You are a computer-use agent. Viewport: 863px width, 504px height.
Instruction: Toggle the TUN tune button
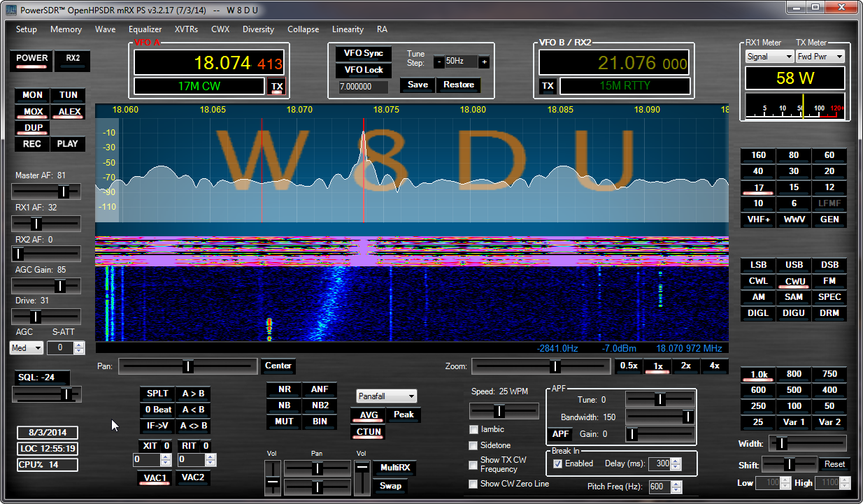69,95
